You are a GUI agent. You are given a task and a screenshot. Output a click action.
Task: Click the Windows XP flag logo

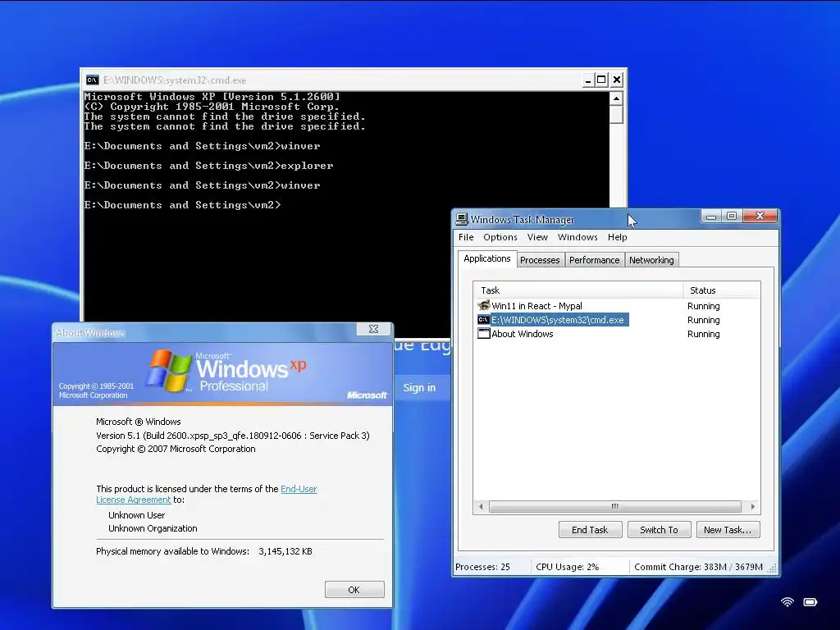(169, 371)
